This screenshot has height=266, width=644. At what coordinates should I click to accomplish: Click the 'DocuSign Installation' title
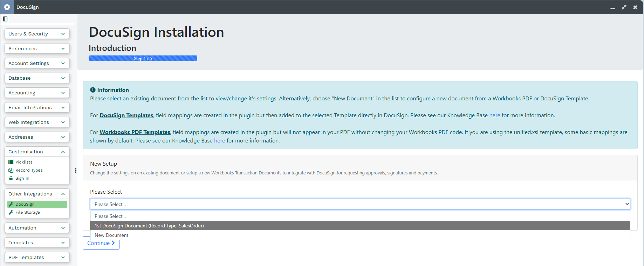pyautogui.click(x=157, y=32)
